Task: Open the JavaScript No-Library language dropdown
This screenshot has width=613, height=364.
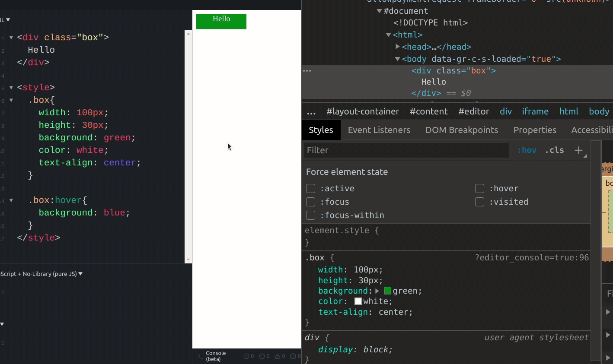Action: 41,274
